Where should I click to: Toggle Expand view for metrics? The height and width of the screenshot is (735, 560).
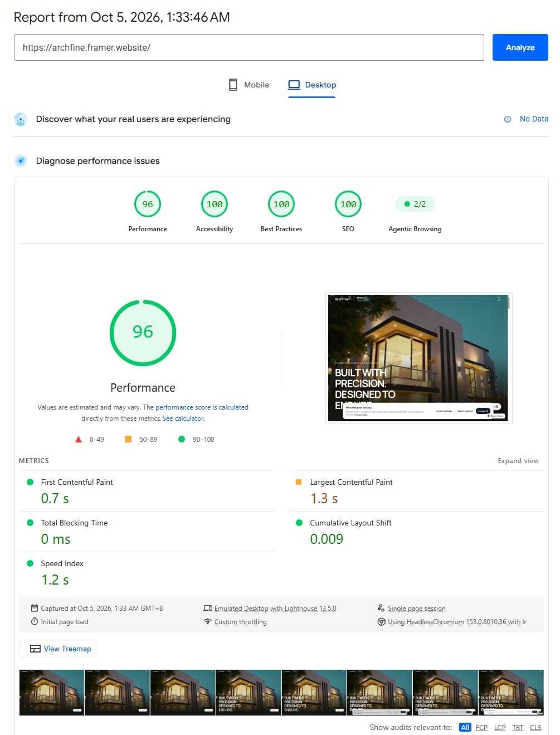[518, 461]
